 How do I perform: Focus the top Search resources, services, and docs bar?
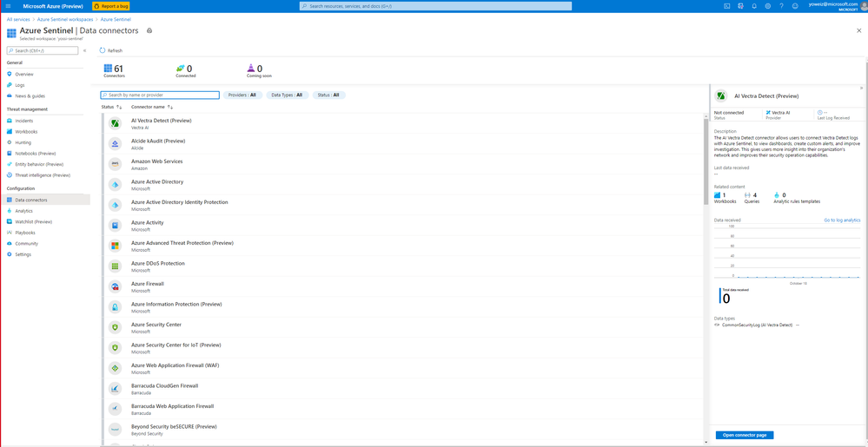[x=435, y=6]
